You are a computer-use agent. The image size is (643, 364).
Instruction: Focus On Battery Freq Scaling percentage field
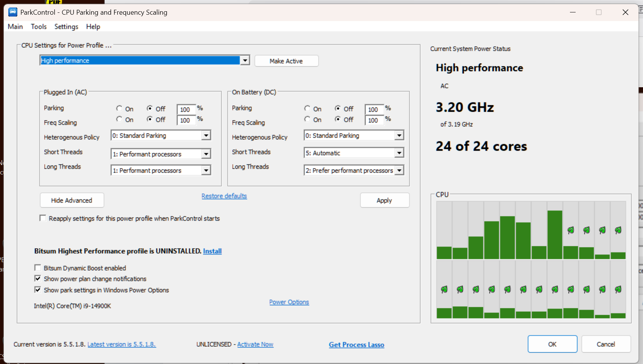pyautogui.click(x=374, y=120)
